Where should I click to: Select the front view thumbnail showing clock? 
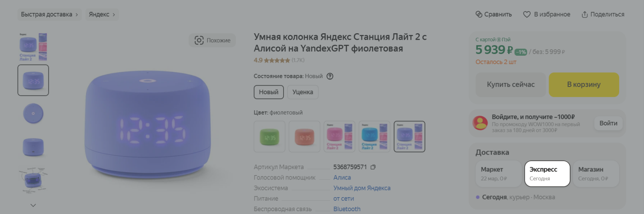click(x=33, y=80)
